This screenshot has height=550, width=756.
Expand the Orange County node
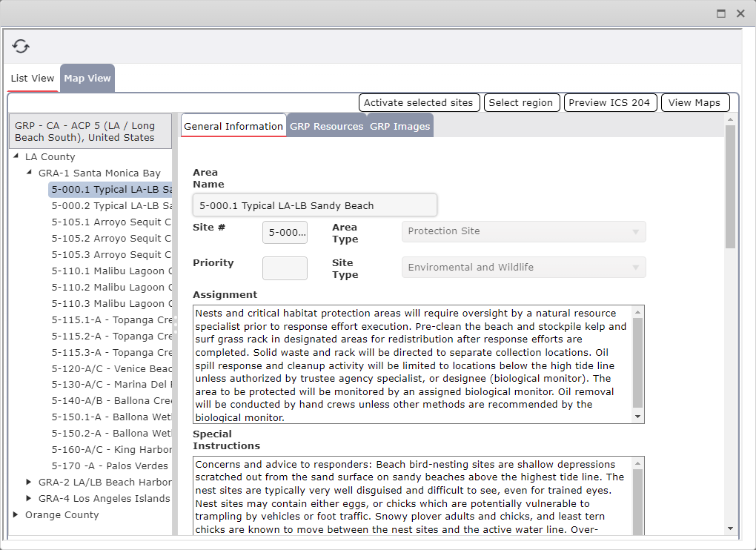tap(15, 514)
